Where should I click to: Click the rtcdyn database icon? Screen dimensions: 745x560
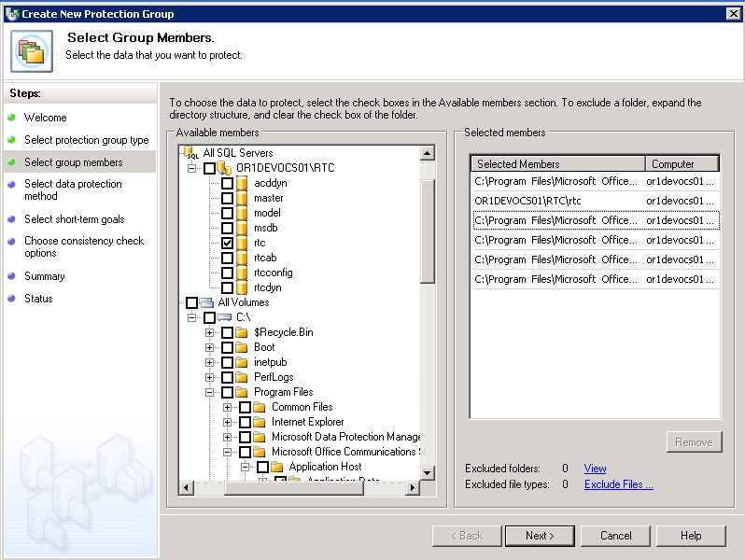[242, 287]
